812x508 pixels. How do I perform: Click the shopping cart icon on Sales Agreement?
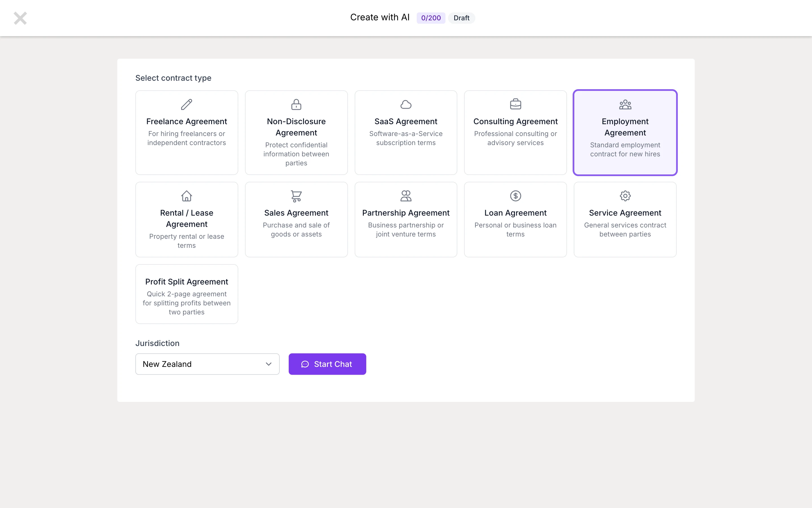pyautogui.click(x=296, y=196)
